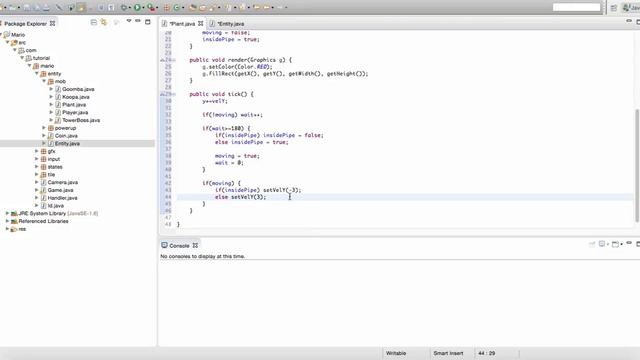Maximize the Package Explorer view
The width and height of the screenshot is (640, 360).
coord(148,22)
